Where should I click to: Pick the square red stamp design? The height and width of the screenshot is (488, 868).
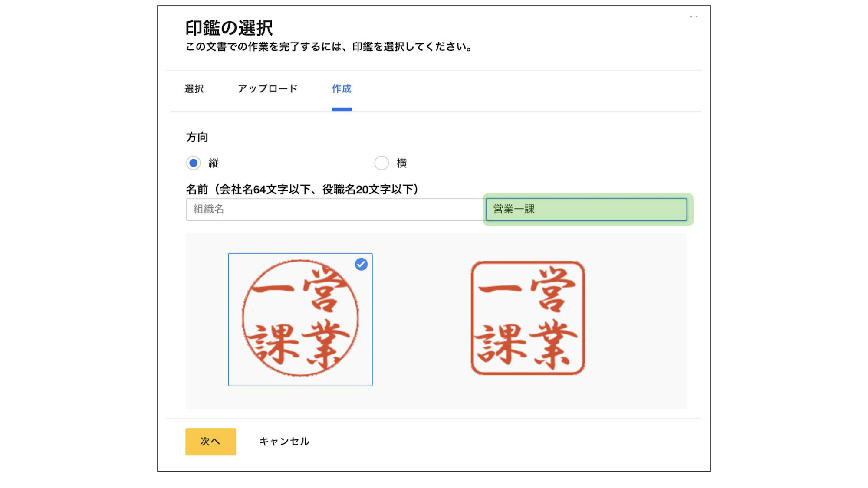pos(528,318)
